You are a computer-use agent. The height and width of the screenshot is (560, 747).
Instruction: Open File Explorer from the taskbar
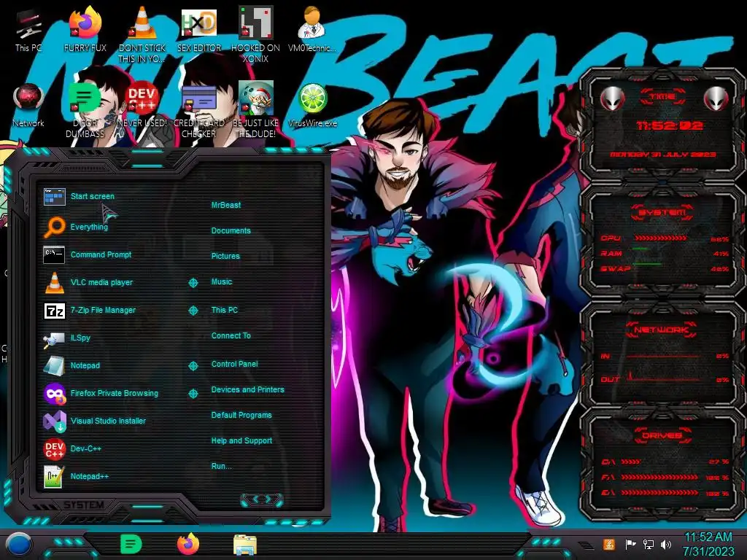pyautogui.click(x=245, y=544)
